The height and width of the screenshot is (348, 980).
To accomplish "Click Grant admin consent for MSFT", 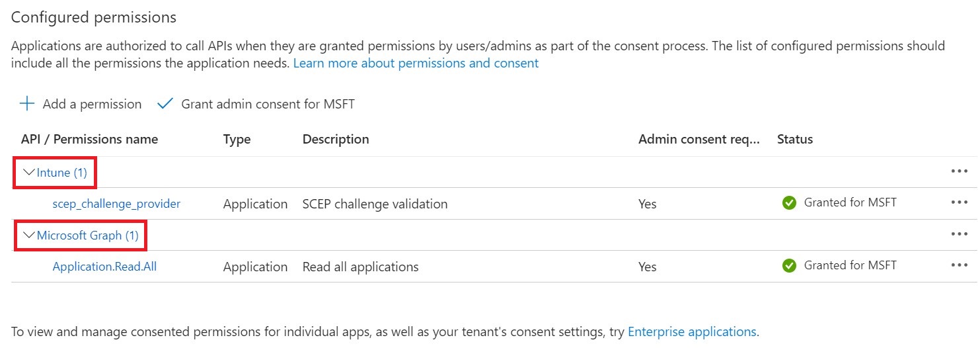I will 268,105.
